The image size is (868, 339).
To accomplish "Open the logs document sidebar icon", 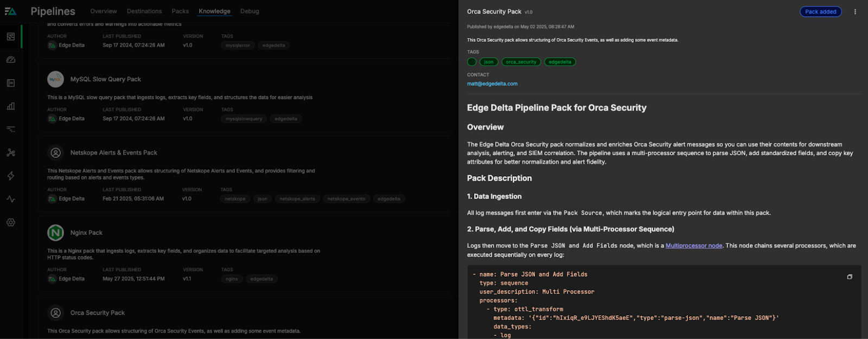I will coord(11,83).
